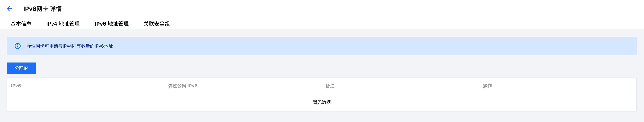The height and width of the screenshot is (122, 644).
Task: Go back using the blue arrow icon
Action: [x=9, y=9]
